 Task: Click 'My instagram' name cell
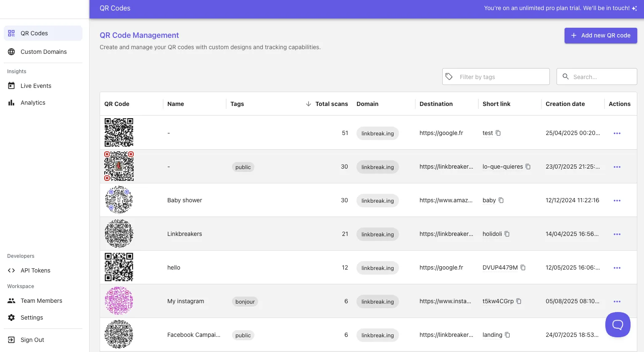pos(186,301)
